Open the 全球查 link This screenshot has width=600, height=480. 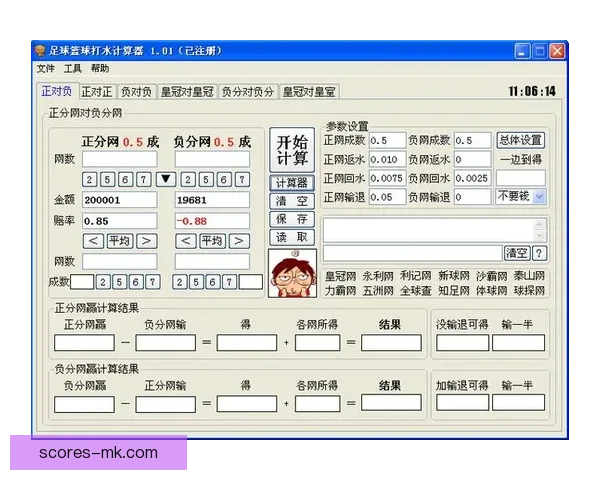point(416,291)
